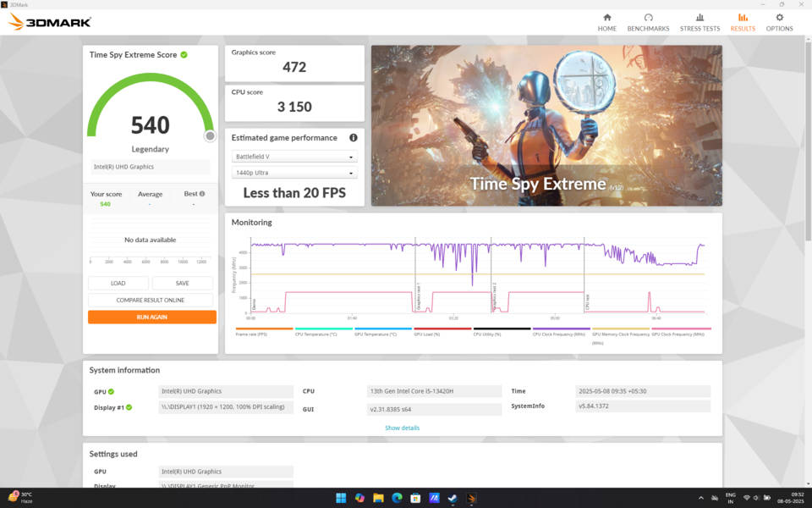812x508 pixels.
Task: Click the green check next to GPU
Action: click(x=111, y=391)
